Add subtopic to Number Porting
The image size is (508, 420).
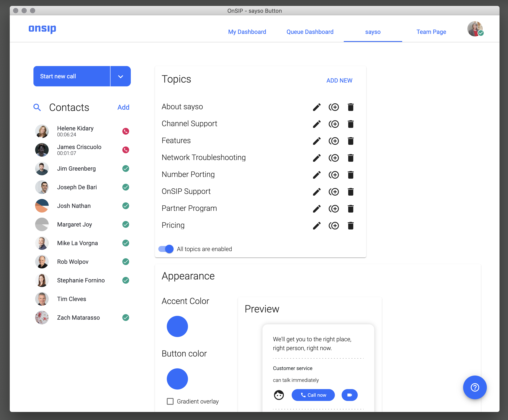point(334,175)
